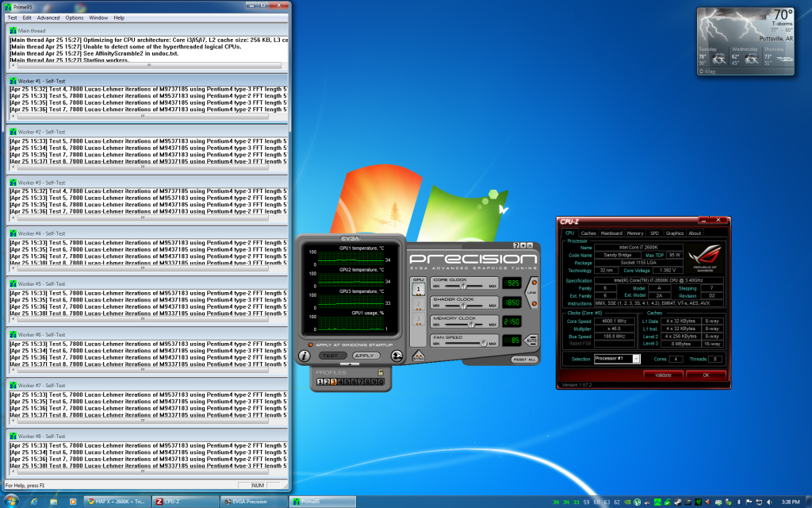Click the taskbar clock showing 3:38 PM
The image size is (812, 508).
point(791,502)
